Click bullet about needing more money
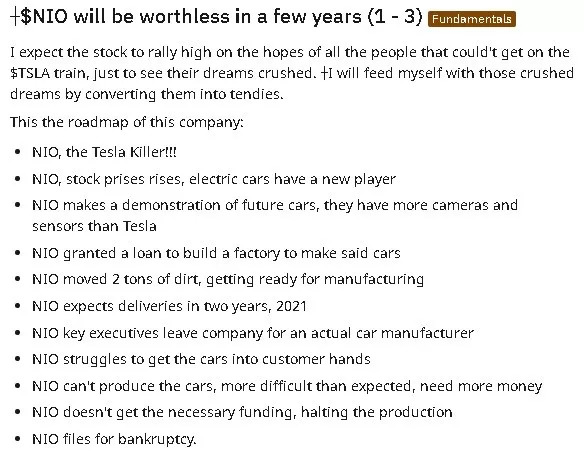Screen dimensions: 584x455 click(x=287, y=386)
